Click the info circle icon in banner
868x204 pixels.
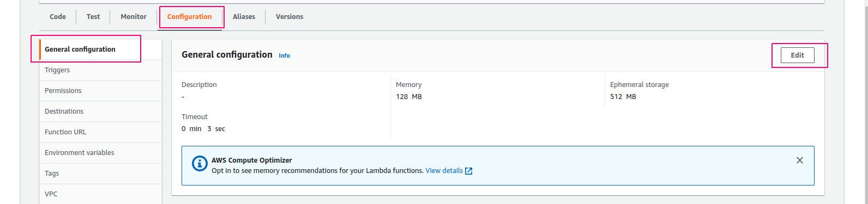pos(200,163)
